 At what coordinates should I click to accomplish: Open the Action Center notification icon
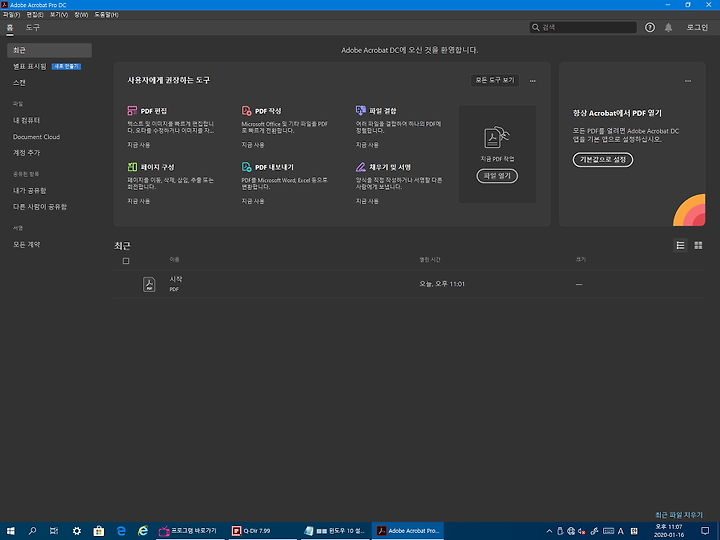click(x=705, y=531)
